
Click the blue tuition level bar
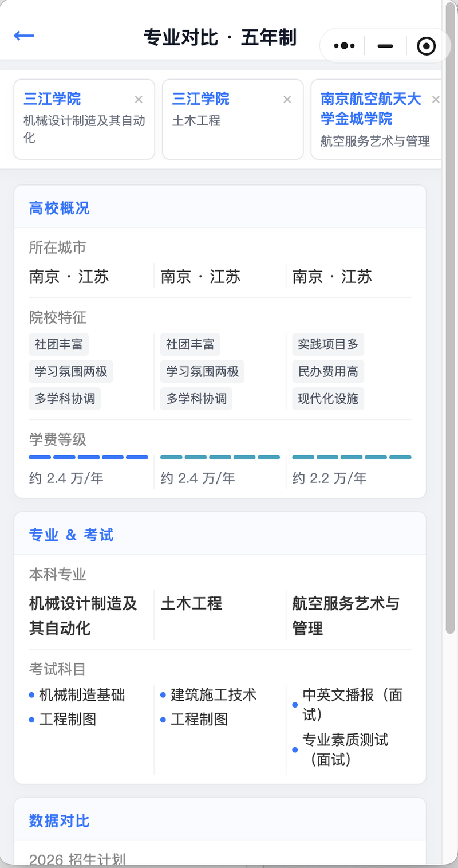(89, 457)
